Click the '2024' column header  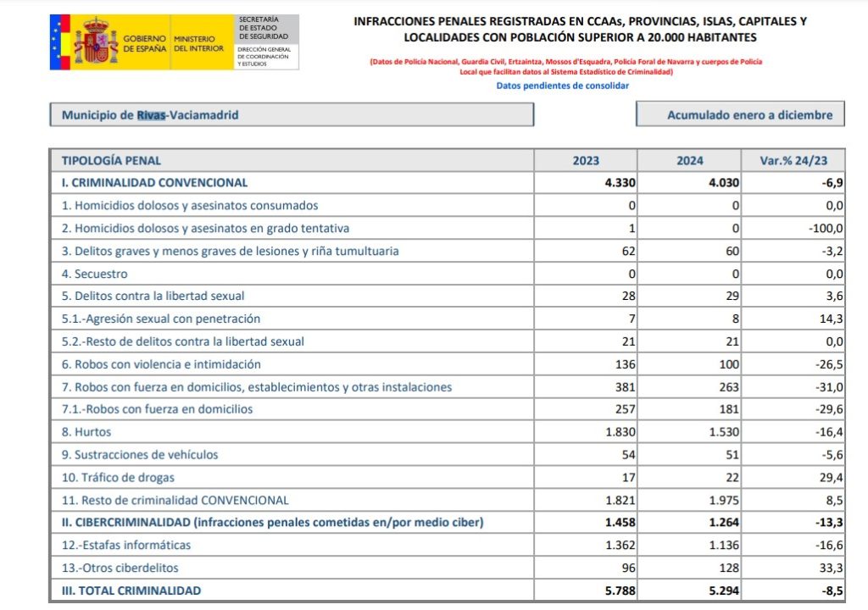pyautogui.click(x=690, y=160)
